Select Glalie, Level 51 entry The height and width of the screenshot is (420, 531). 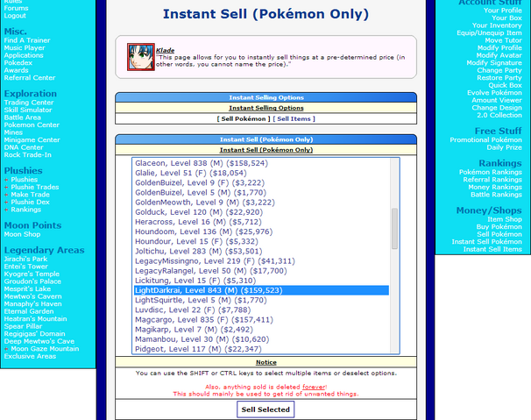click(x=261, y=173)
